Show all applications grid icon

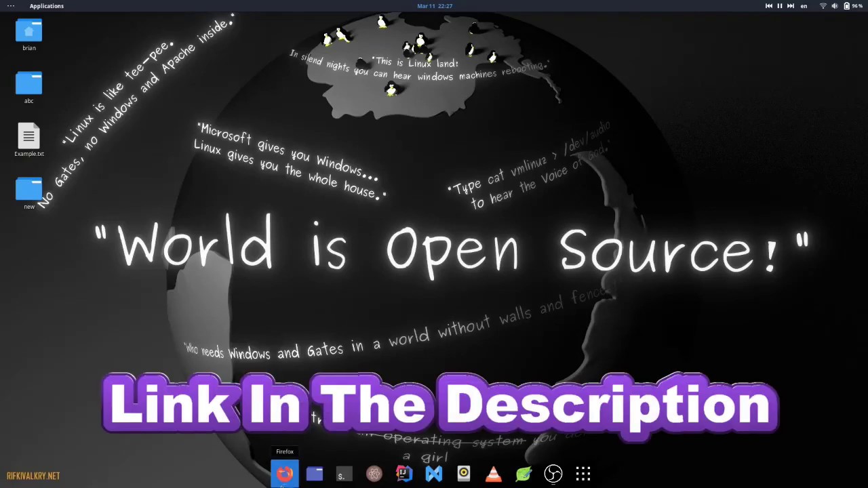[583, 474]
